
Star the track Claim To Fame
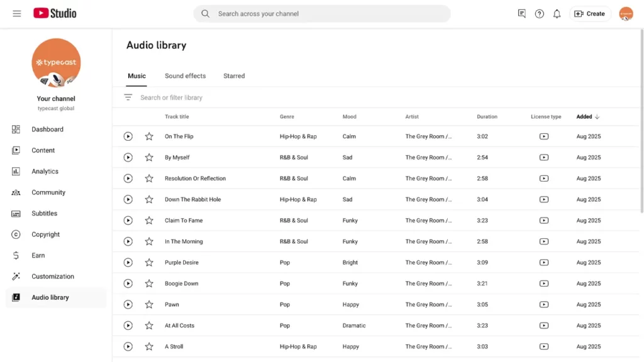[149, 221]
